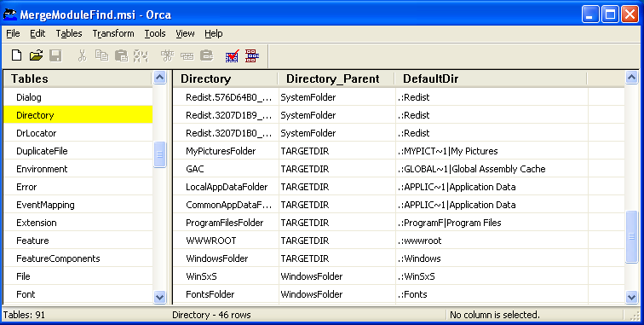
Task: Click the Tables: 91 status text
Action: pos(24,315)
